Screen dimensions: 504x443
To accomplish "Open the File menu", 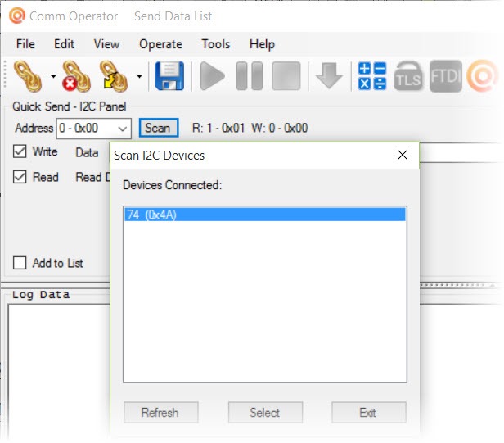I will point(25,44).
